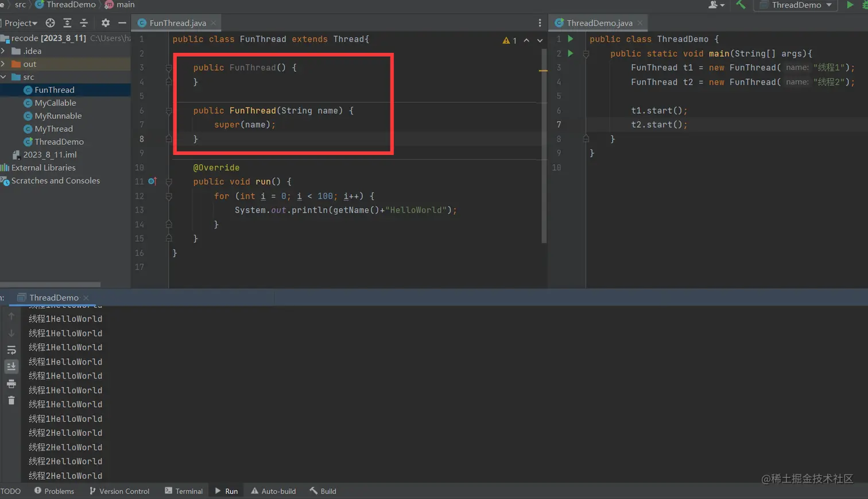868x499 pixels.
Task: Expand the out folder
Action: tap(3, 64)
